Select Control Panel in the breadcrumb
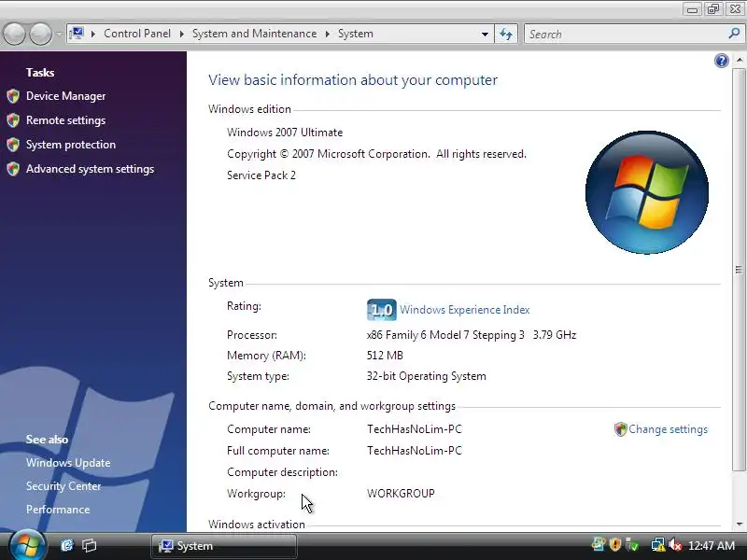The image size is (747, 560). click(x=137, y=34)
